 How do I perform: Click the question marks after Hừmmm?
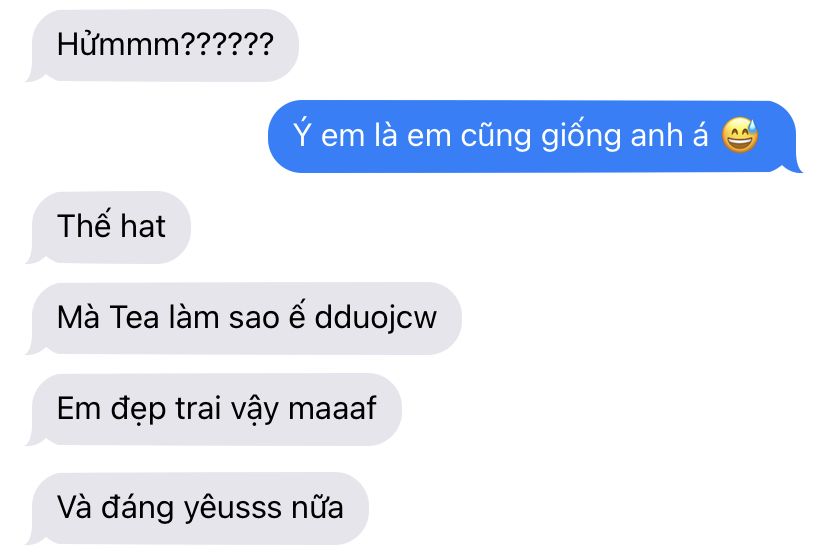pos(227,43)
